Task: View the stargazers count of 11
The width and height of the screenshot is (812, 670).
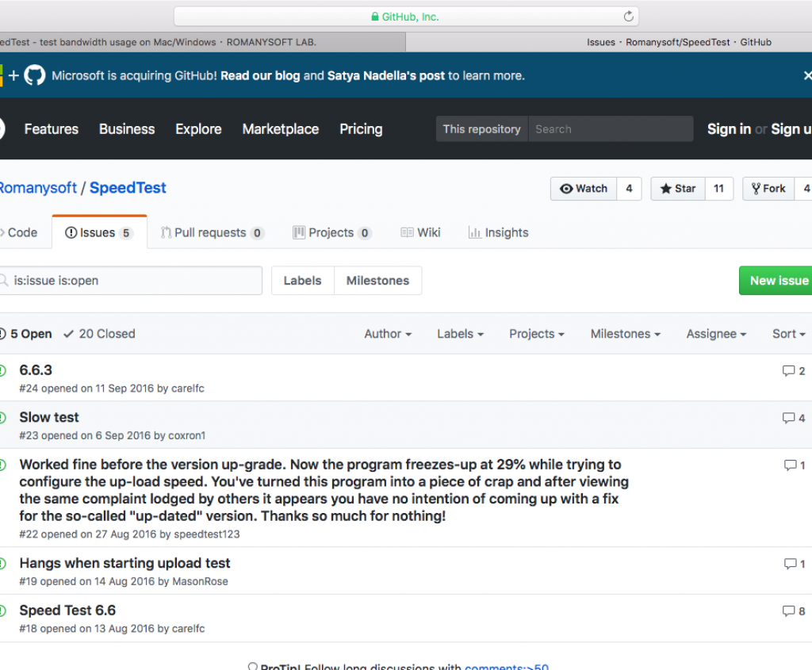Action: [718, 189]
